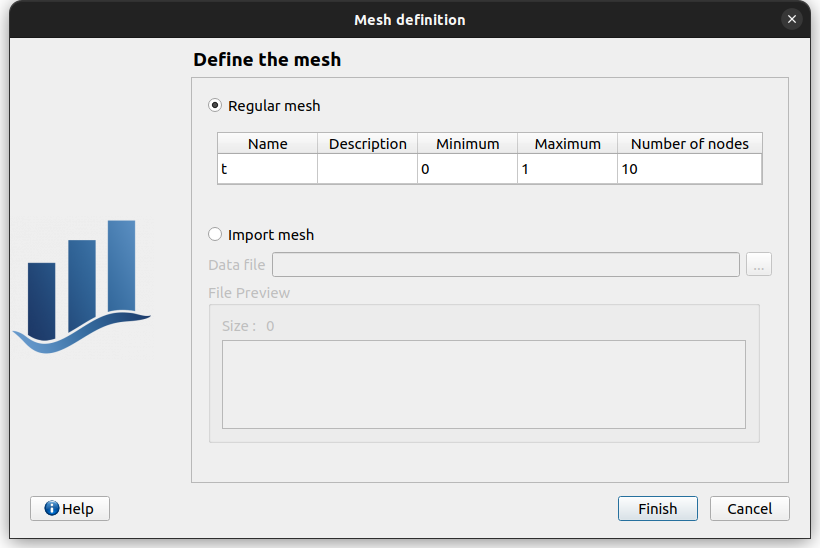The height and width of the screenshot is (548, 820).
Task: Click the Number of nodes column header
Action: pyautogui.click(x=689, y=144)
